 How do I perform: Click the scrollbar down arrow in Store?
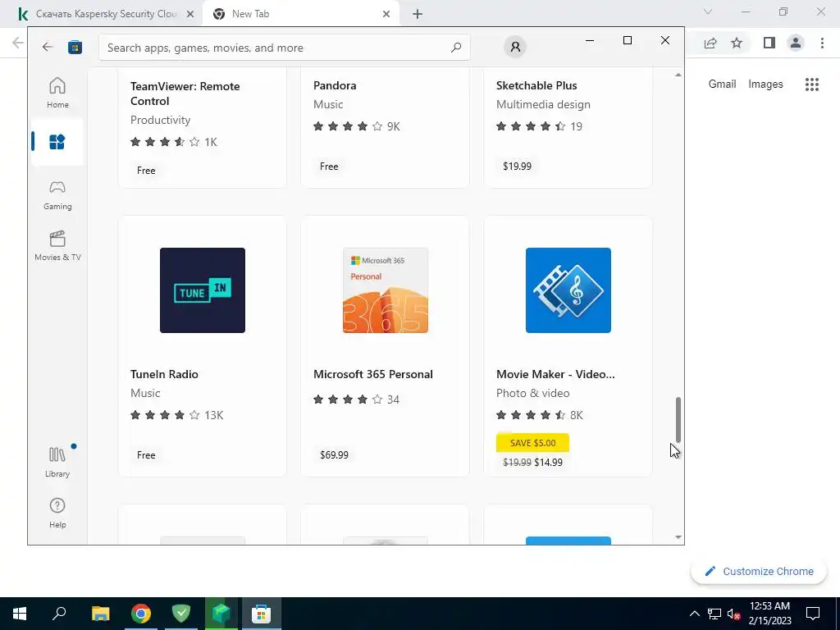678,536
